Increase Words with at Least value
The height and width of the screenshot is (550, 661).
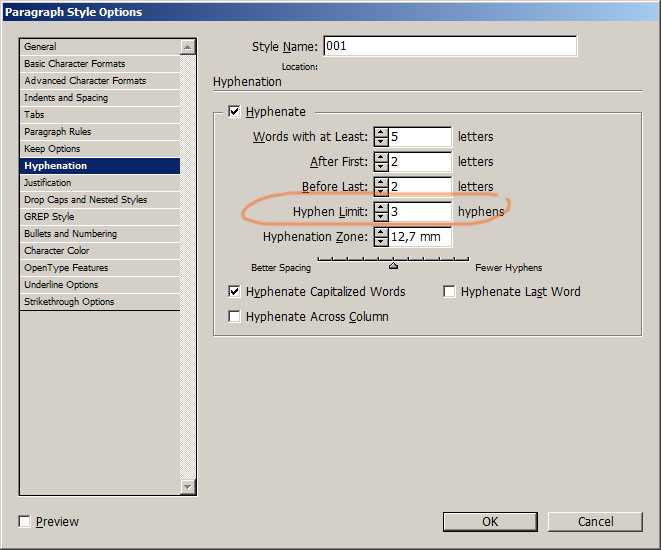pyautogui.click(x=381, y=132)
